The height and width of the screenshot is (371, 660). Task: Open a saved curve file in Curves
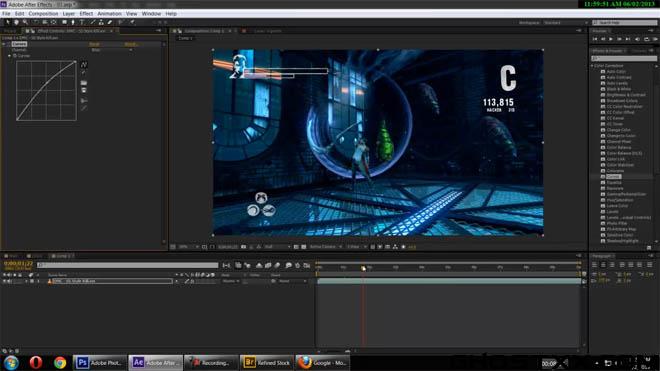(x=84, y=83)
